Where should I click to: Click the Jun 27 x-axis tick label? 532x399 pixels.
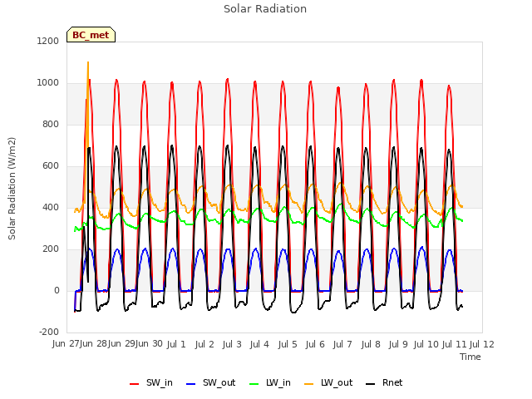click(66, 344)
